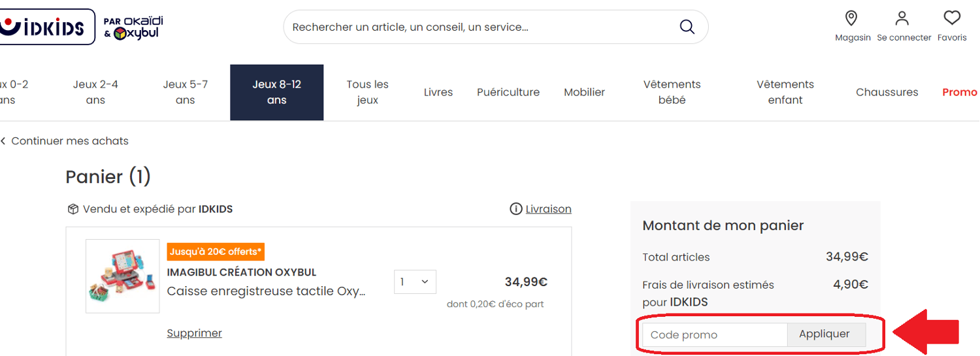Image resolution: width=980 pixels, height=356 pixels.
Task: Expand the quantity dropdown showing 1
Action: [415, 282]
